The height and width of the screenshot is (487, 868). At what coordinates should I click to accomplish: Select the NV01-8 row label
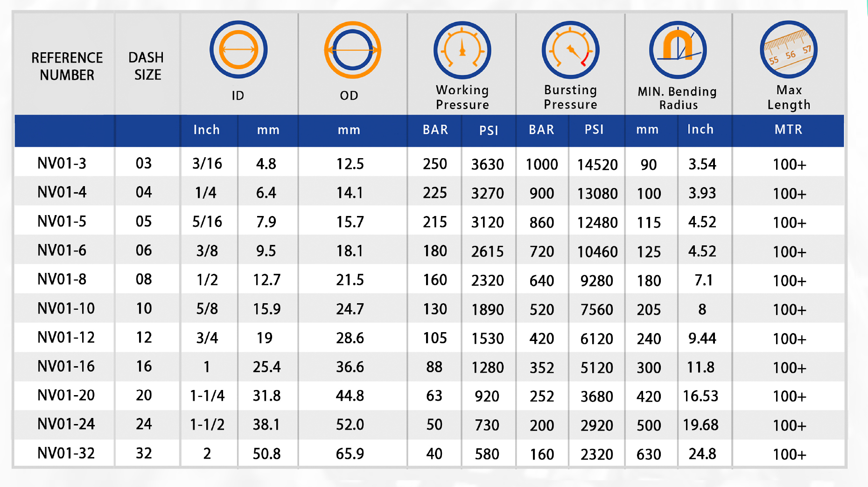tap(62, 279)
